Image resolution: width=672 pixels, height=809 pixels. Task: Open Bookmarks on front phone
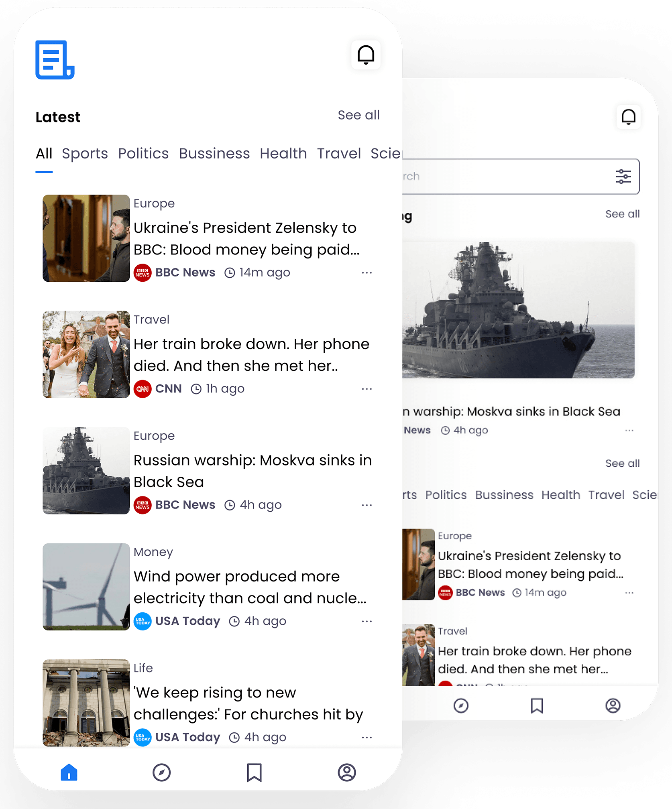pos(254,772)
